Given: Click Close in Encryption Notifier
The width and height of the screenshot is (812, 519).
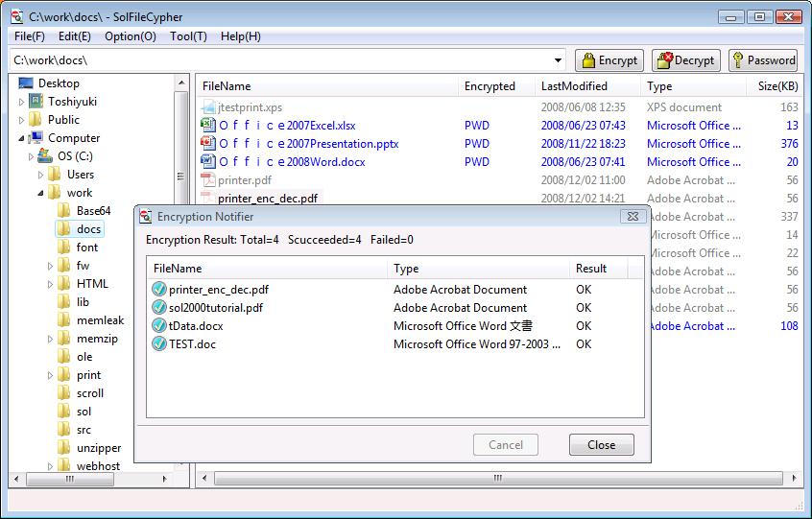Looking at the screenshot, I should click(601, 444).
